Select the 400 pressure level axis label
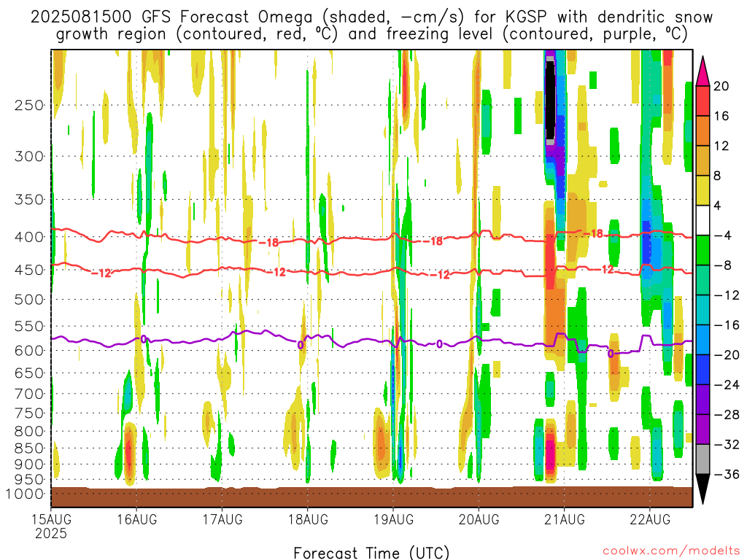Viewport: 747px width, 560px height. pos(29,237)
